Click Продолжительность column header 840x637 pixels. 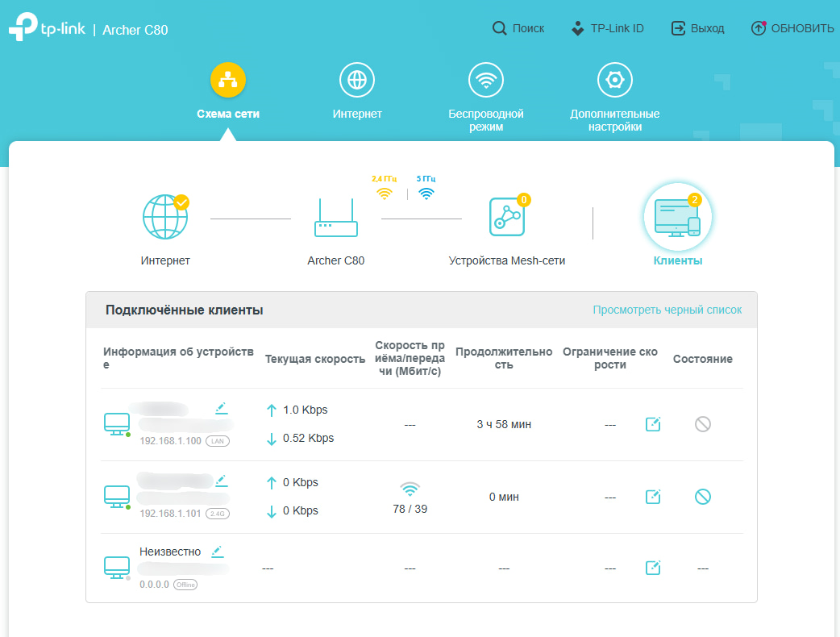coord(504,358)
